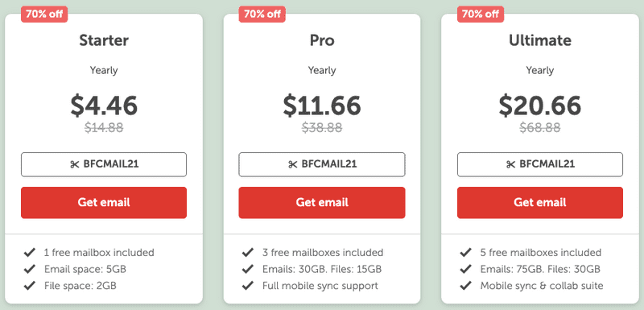Click the 70% off badge on Starter
Viewport: 644px width, 310px height.
[x=44, y=14]
